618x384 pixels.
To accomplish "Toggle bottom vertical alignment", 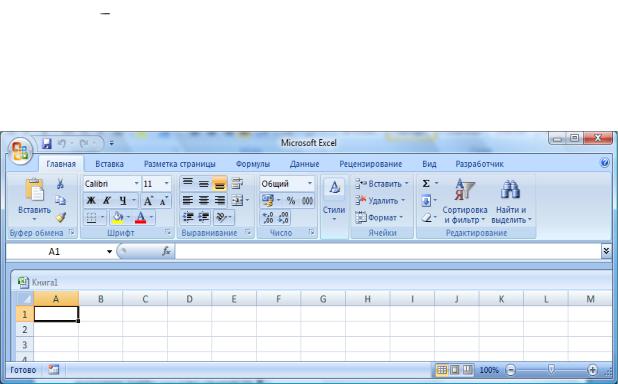I will click(220, 184).
